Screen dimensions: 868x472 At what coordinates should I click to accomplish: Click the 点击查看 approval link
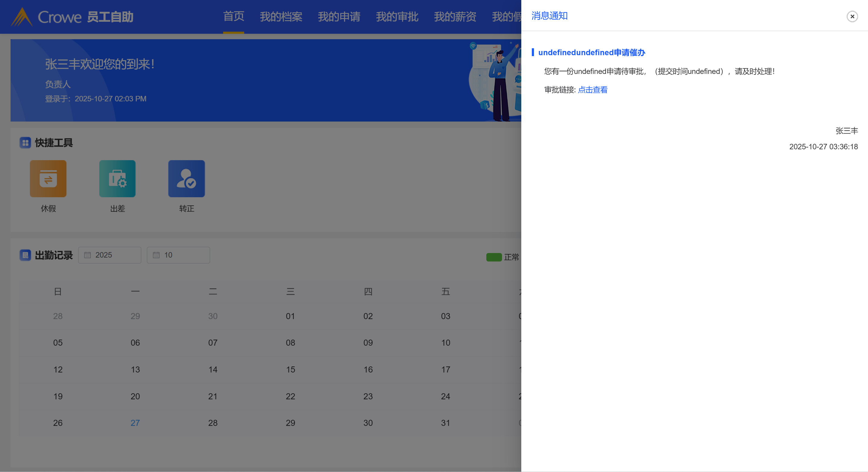tap(592, 90)
